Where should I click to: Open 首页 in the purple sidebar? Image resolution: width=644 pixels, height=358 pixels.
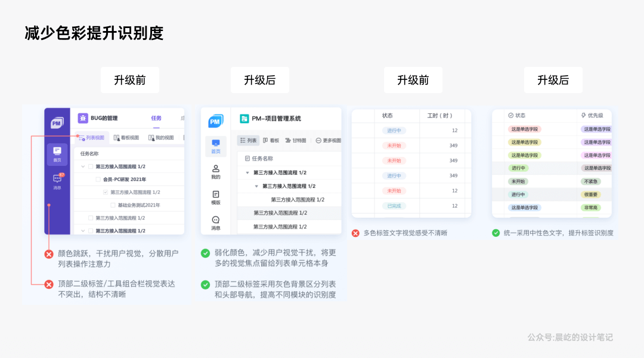click(57, 154)
